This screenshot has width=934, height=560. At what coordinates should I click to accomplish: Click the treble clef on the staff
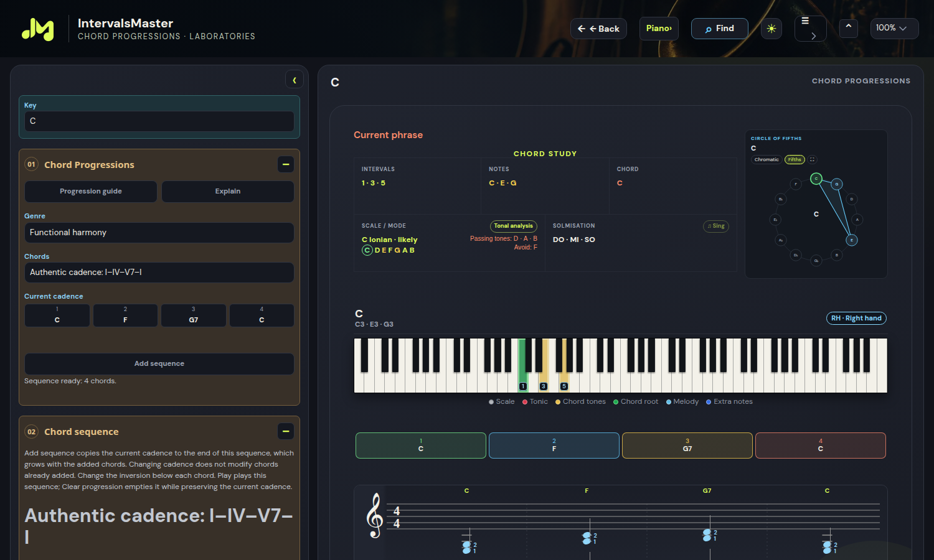tap(375, 516)
